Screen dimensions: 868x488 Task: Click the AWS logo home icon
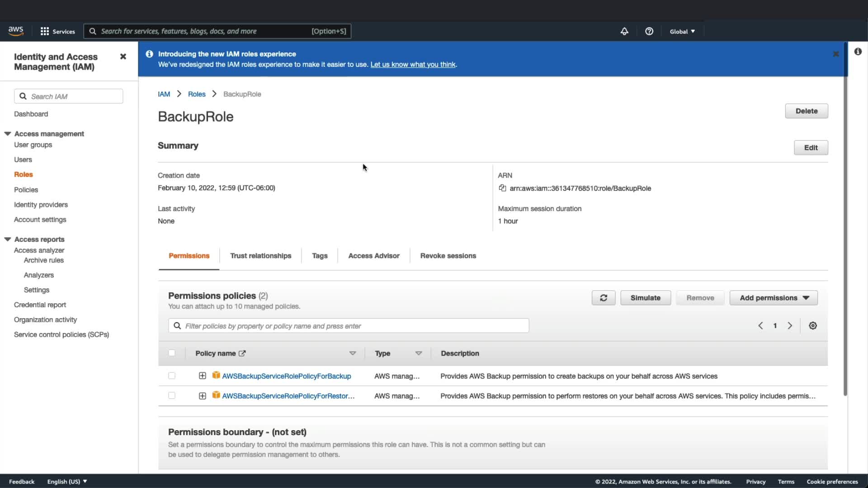(16, 31)
